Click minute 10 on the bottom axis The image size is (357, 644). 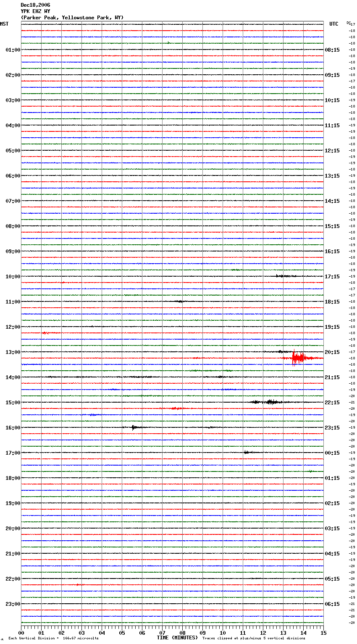(x=223, y=633)
